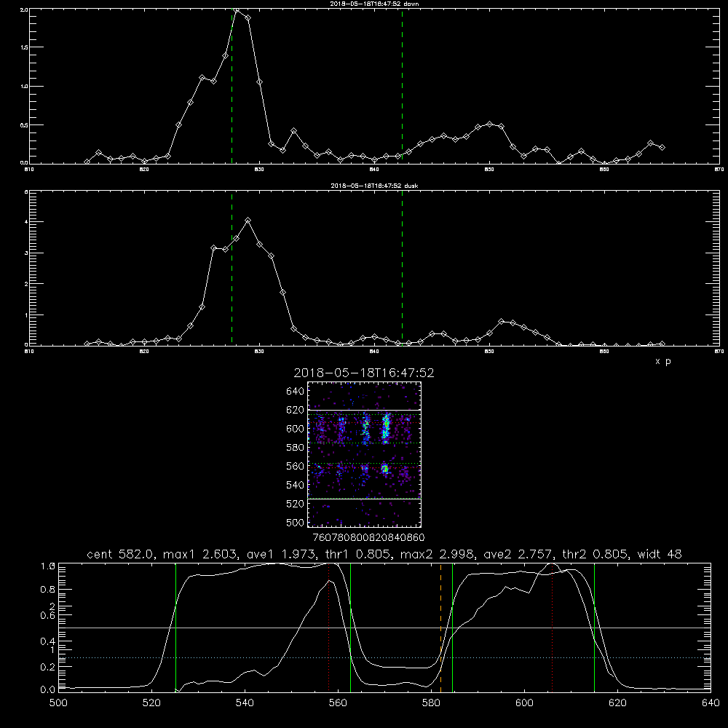Click the 540 label on image y-axis
728x728 pixels.
pos(296,485)
